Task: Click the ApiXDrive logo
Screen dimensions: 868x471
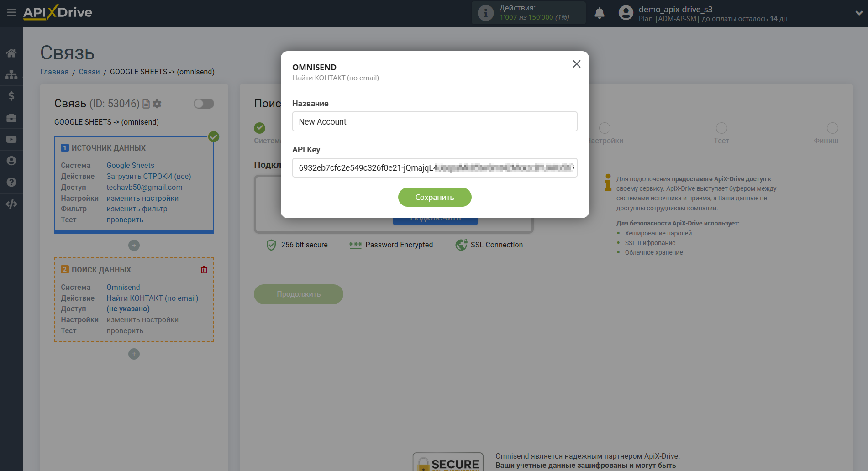Action: pyautogui.click(x=57, y=13)
